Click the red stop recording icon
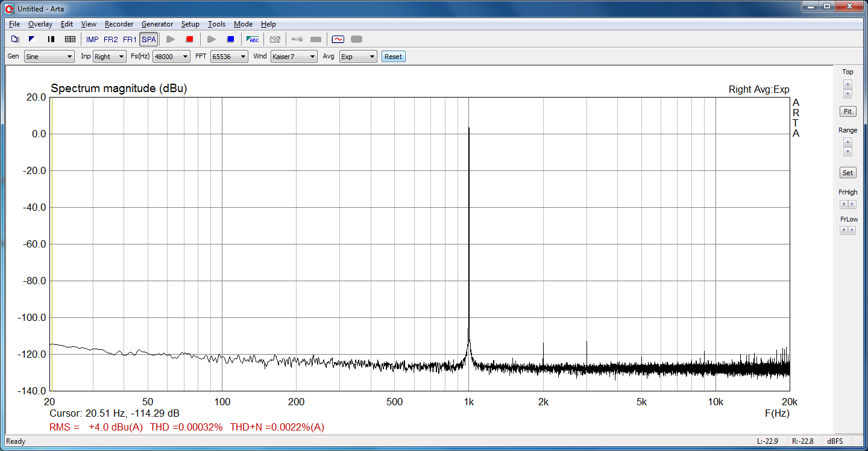868x451 pixels. point(189,39)
